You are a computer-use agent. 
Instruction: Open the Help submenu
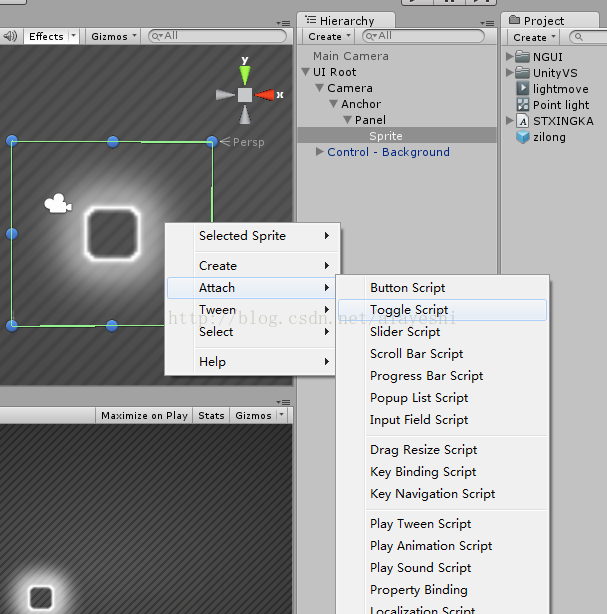pyautogui.click(x=251, y=362)
